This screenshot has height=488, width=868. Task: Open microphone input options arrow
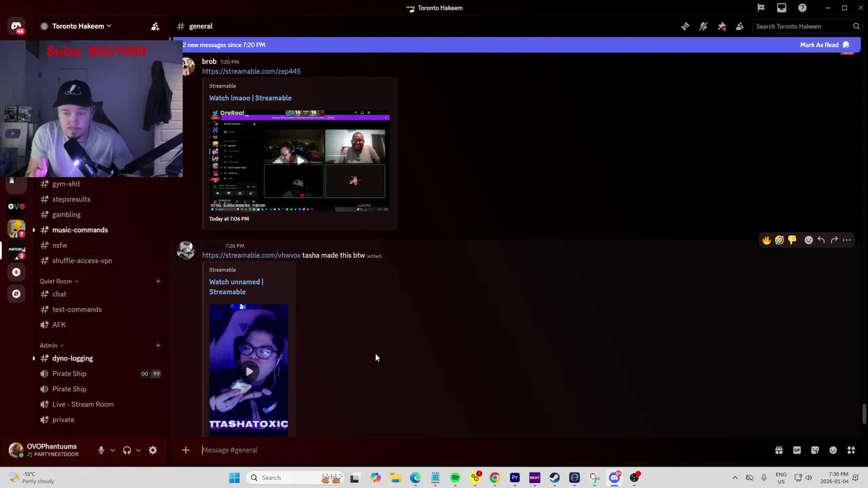tap(112, 450)
